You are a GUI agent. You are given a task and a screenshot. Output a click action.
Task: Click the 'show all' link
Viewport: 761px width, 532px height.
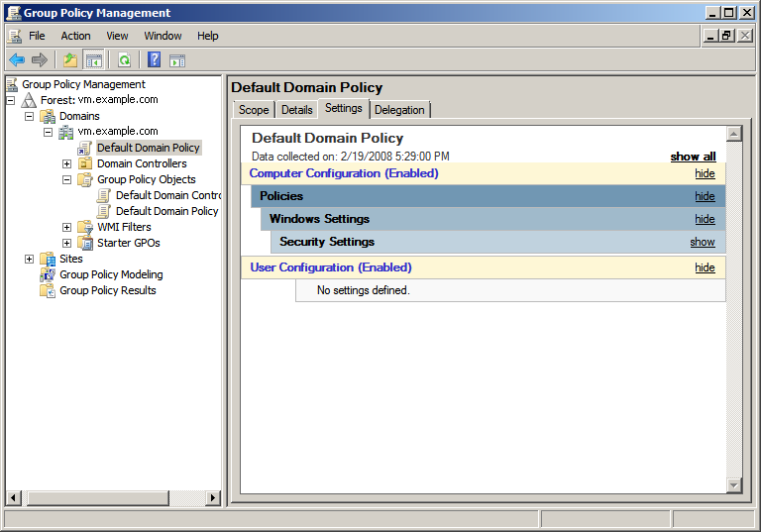click(693, 157)
